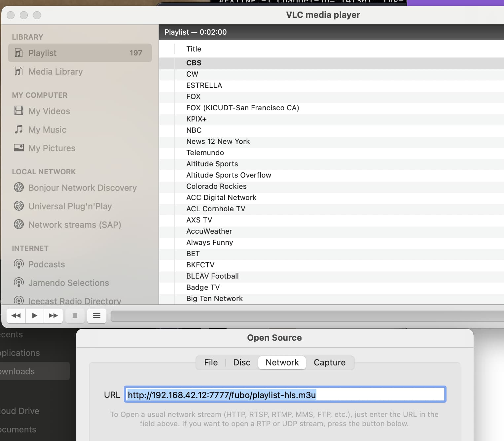Click the Title column header
The height and width of the screenshot is (441, 504).
point(194,49)
